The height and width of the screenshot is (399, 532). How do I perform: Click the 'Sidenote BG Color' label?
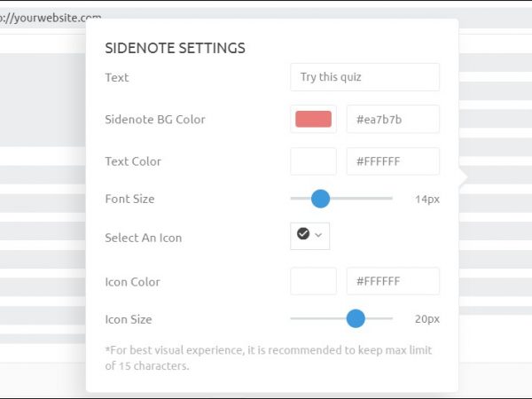[154, 119]
